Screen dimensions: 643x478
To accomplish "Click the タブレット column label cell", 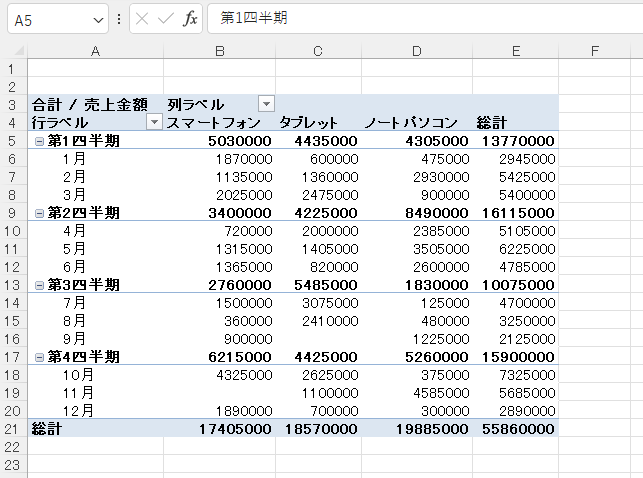I will click(319, 123).
